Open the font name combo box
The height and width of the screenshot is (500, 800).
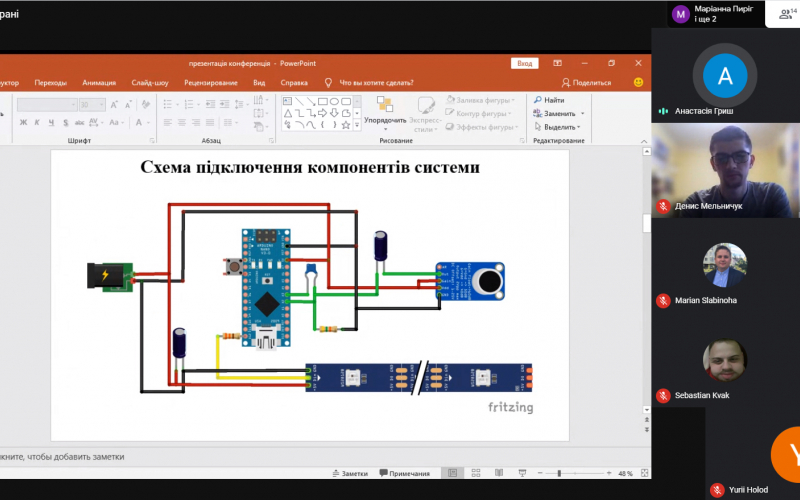click(x=47, y=105)
